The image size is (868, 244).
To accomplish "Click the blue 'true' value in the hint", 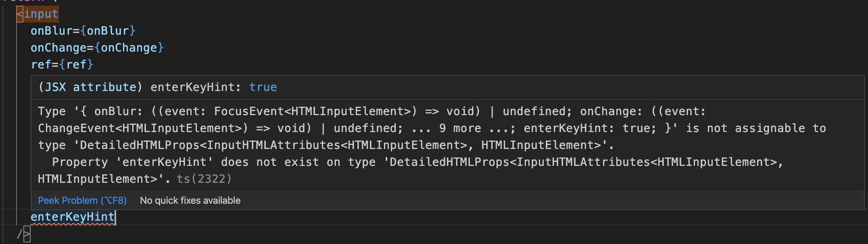I will coord(263,87).
